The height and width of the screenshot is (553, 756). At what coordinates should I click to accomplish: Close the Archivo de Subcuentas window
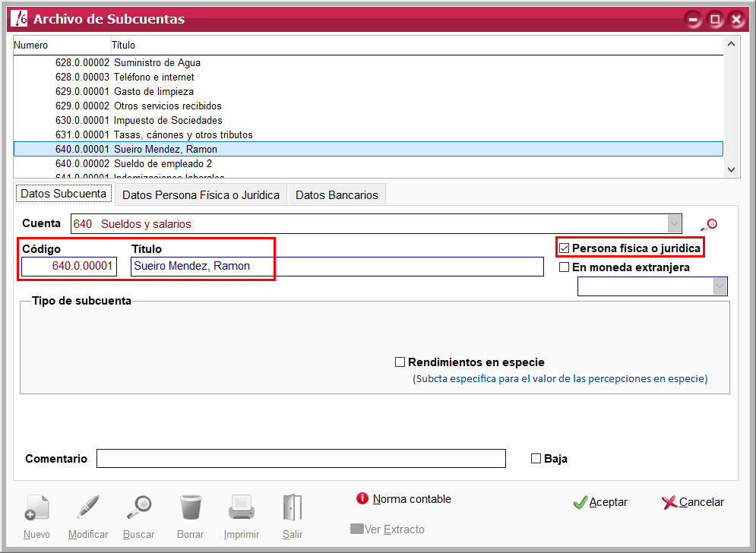[736, 19]
